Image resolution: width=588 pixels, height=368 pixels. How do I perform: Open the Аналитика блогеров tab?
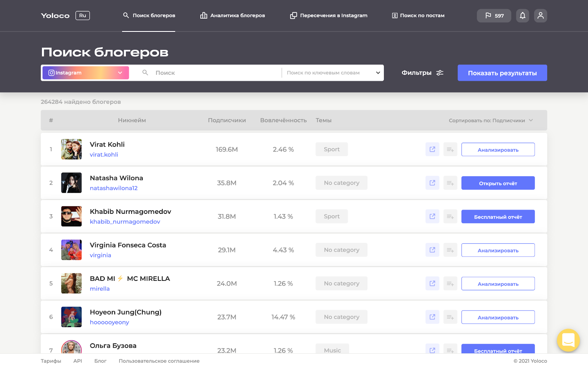point(233,15)
